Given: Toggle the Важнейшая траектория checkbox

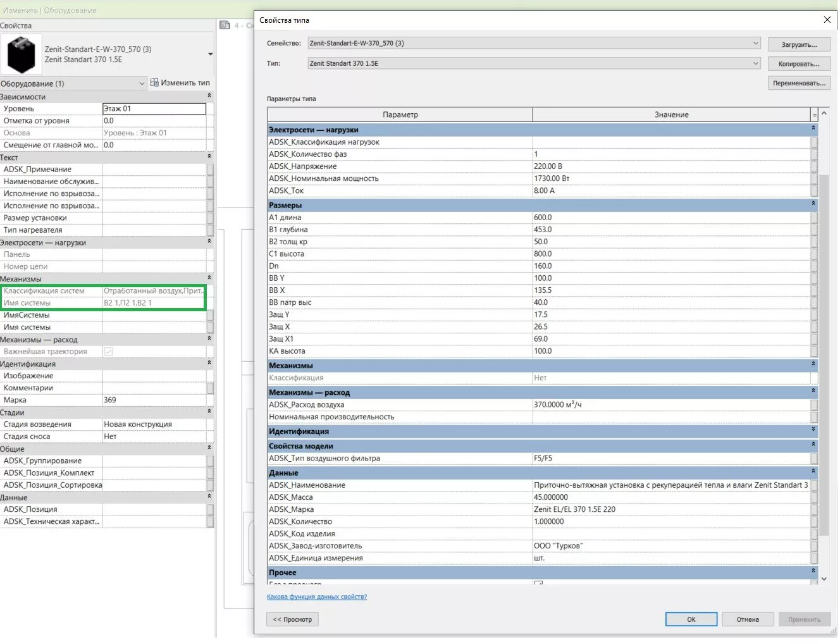Looking at the screenshot, I should pos(108,352).
